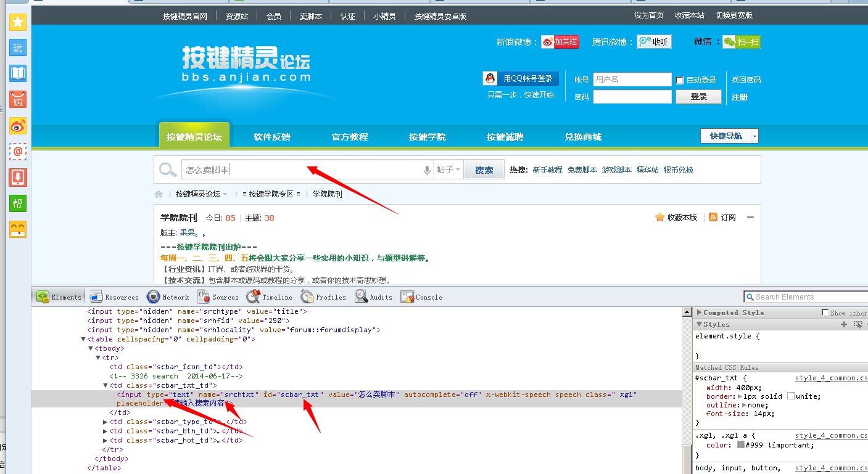Open the Weibo eye sidebar icon

(18, 126)
